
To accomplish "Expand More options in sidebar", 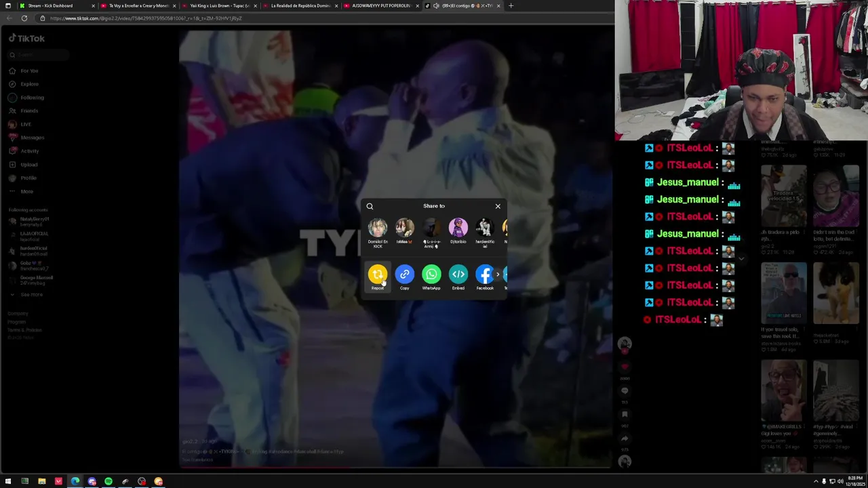I will [22, 191].
